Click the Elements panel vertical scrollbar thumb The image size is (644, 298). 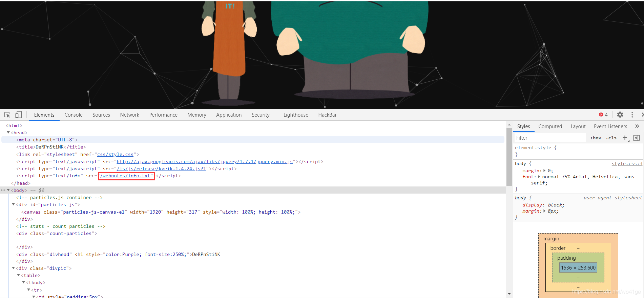pos(509,157)
